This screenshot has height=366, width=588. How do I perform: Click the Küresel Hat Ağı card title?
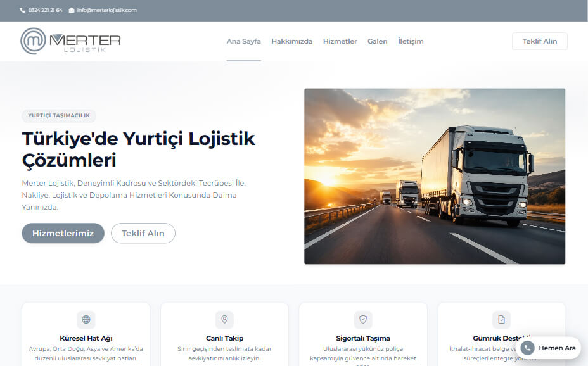86,338
